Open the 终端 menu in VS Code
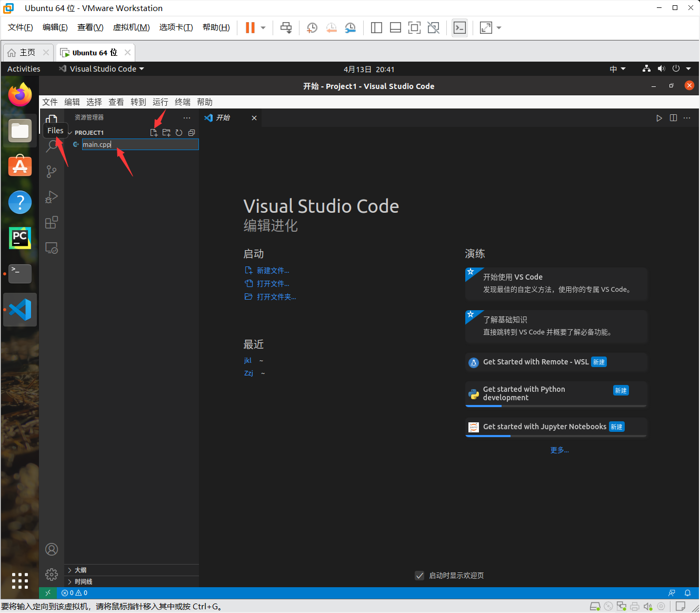This screenshot has height=613, width=700. (x=183, y=102)
